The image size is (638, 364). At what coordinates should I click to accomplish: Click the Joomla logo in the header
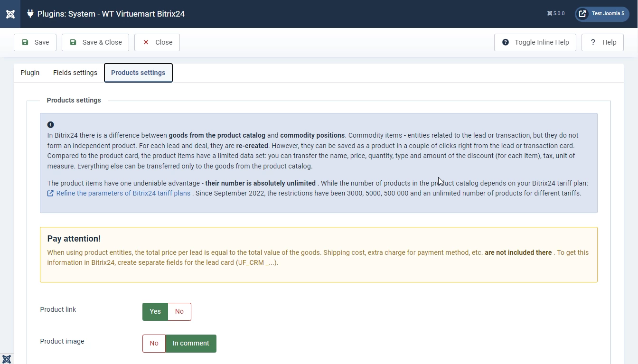[x=10, y=14]
